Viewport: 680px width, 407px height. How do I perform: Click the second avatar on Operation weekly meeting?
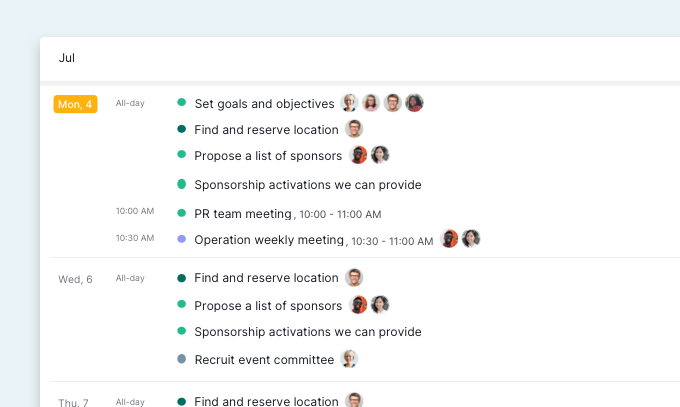(x=471, y=239)
